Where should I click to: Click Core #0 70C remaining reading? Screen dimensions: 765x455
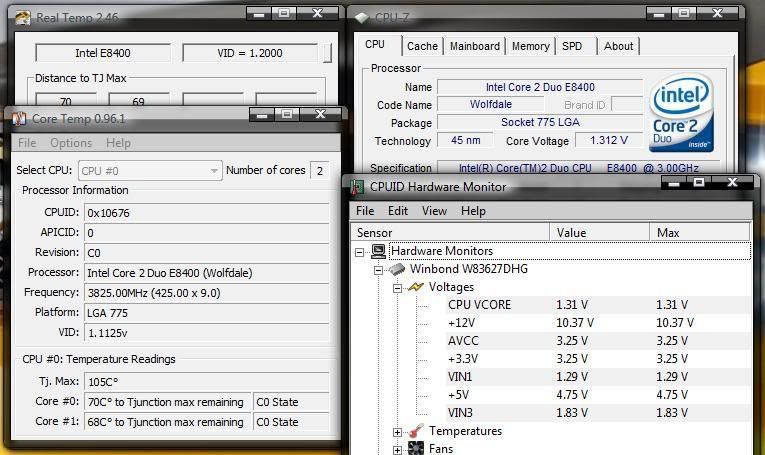pos(167,402)
